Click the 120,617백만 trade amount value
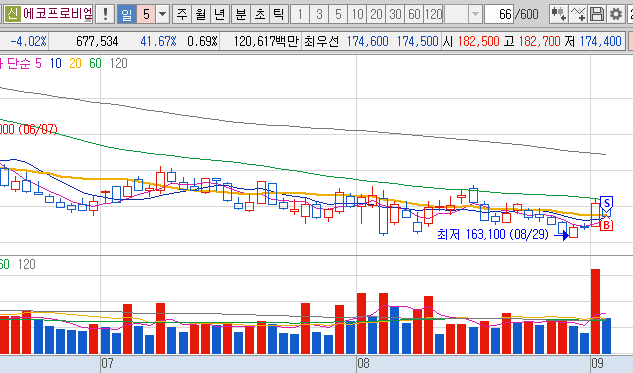This screenshot has height=373, width=633. coord(266,41)
